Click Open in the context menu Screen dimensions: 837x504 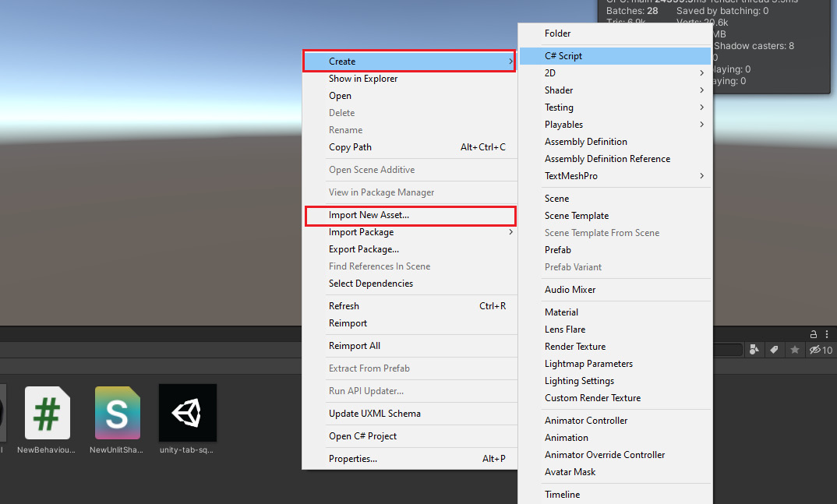tap(409, 96)
